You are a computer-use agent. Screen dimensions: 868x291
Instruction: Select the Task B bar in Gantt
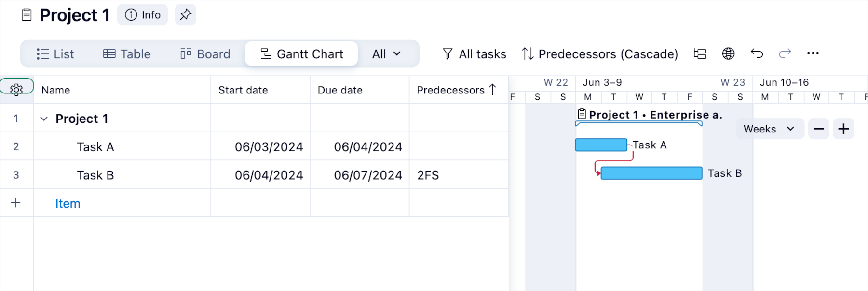pyautogui.click(x=651, y=173)
